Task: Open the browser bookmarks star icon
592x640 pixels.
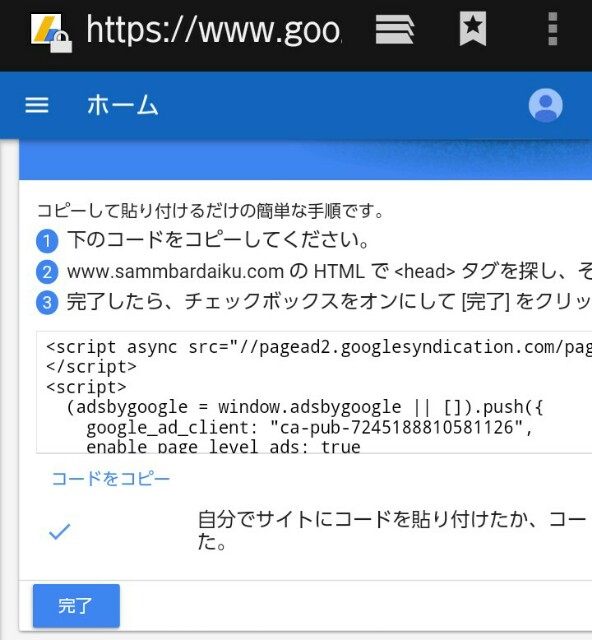Action: (473, 28)
